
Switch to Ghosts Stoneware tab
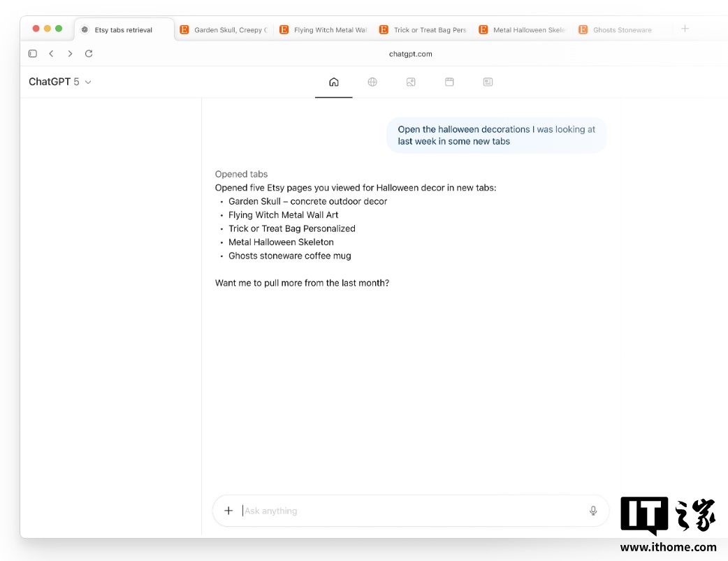point(622,30)
